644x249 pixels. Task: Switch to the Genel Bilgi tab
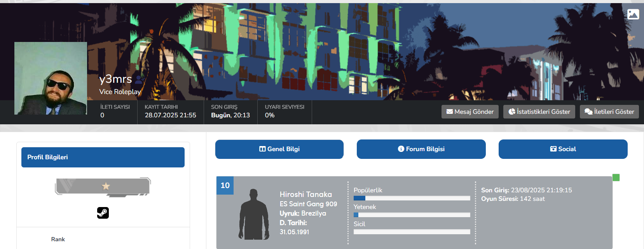pyautogui.click(x=279, y=149)
